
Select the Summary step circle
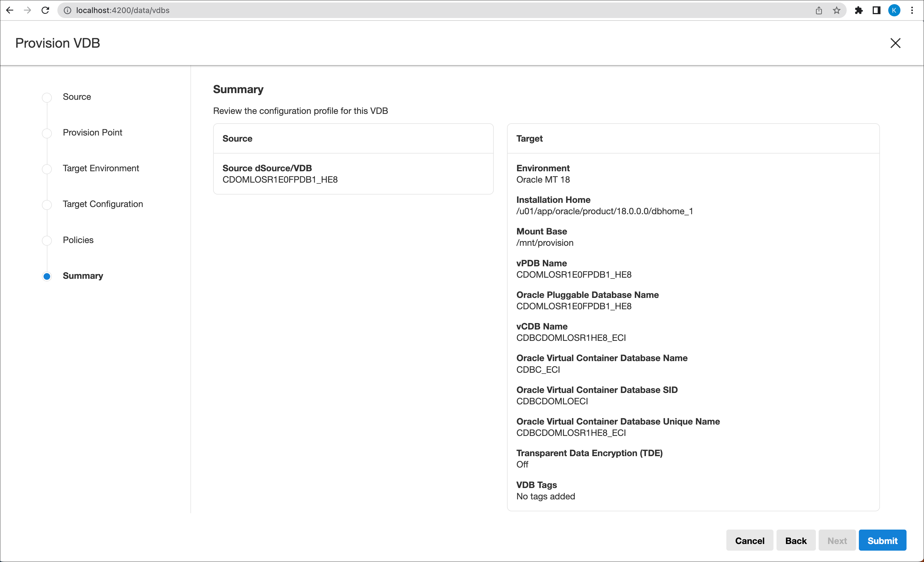[x=47, y=276]
